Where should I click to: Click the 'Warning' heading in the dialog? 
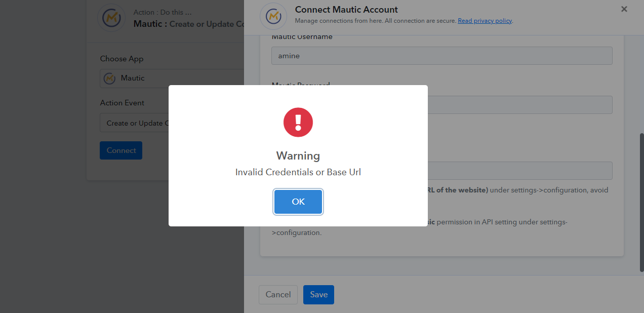click(298, 155)
